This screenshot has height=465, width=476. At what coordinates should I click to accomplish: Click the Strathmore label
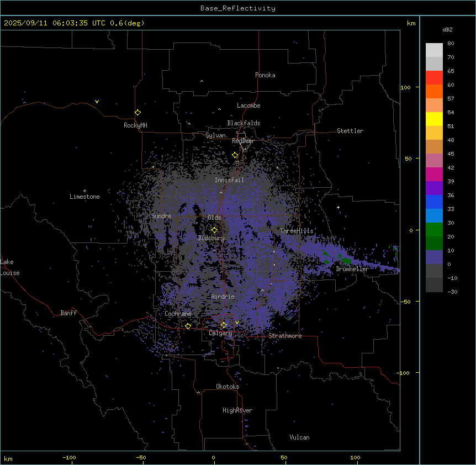[285, 336]
